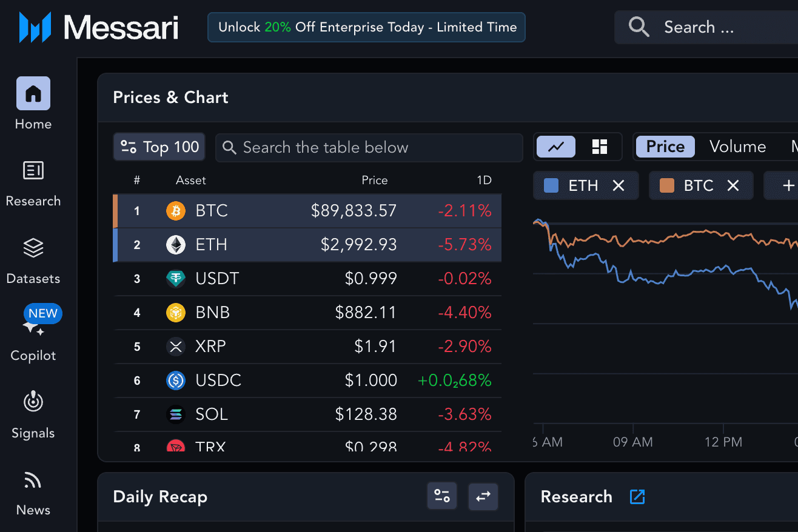Click the USDC coin icon
The image size is (798, 532).
click(x=176, y=381)
